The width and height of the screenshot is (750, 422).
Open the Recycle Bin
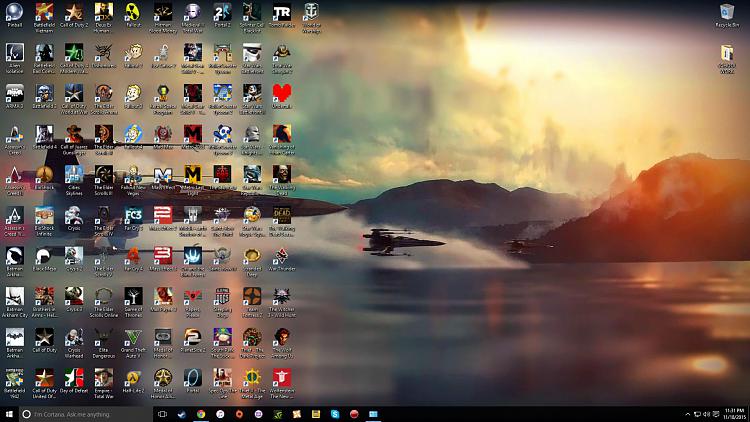(727, 15)
